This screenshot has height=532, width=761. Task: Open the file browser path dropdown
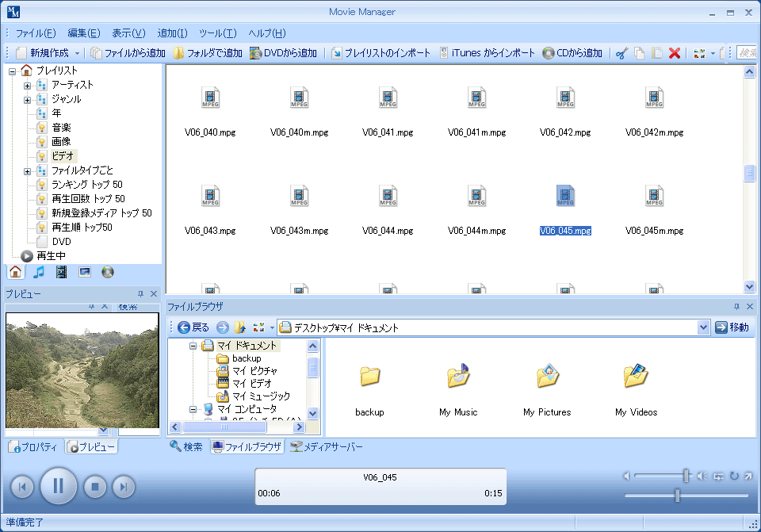coord(703,327)
